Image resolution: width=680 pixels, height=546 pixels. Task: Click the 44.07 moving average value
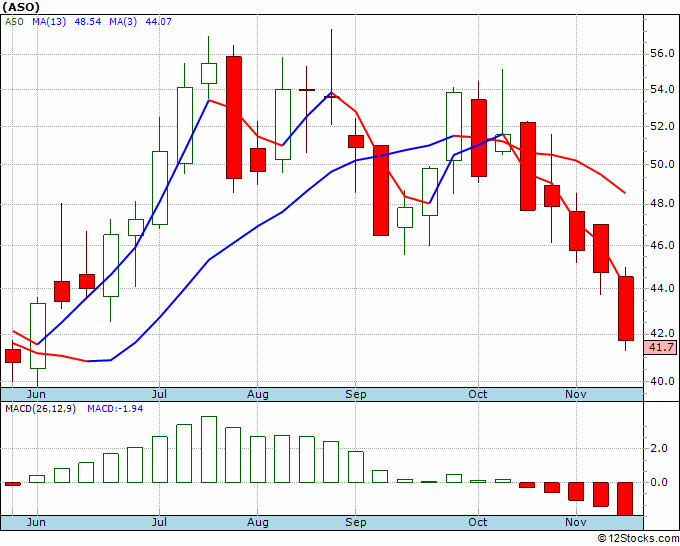[x=158, y=21]
